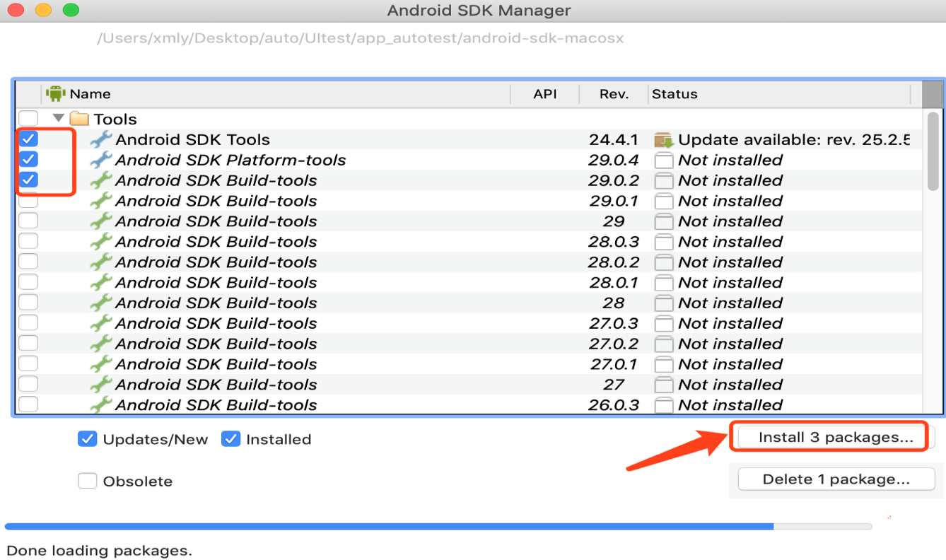Click the not-installed status icon for rev 29.0.2

[663, 181]
